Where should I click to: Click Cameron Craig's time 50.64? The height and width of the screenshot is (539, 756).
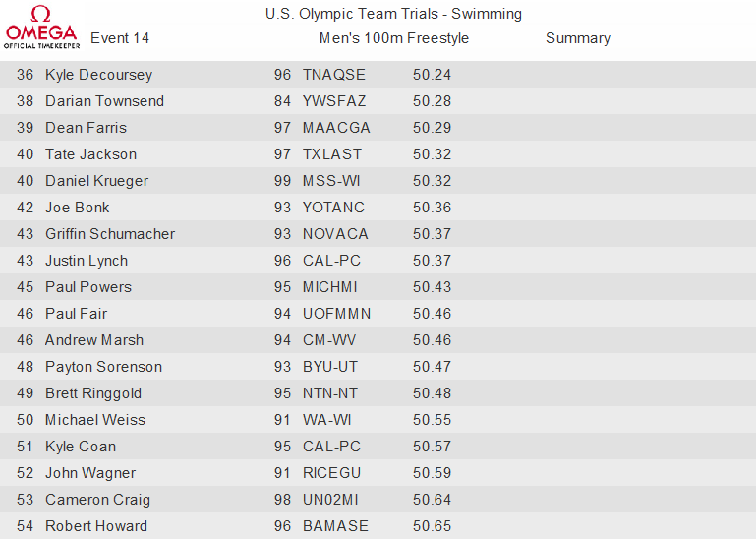tap(432, 499)
